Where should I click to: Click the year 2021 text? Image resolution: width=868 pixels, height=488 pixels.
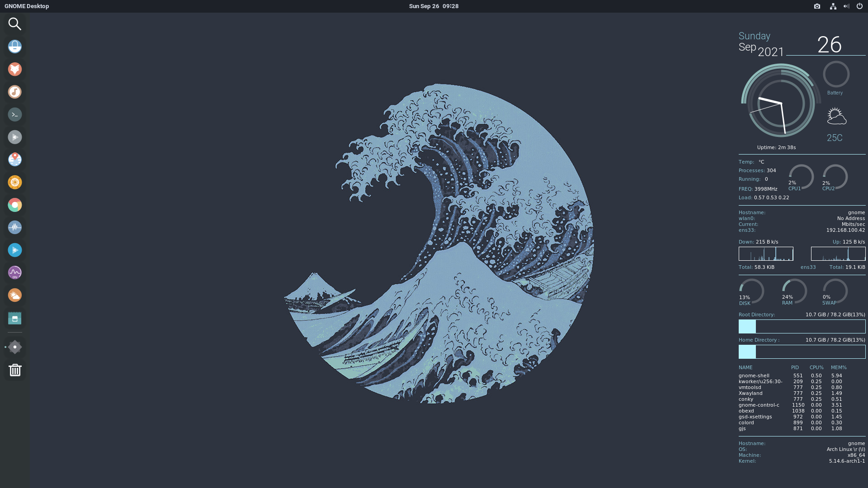771,52
